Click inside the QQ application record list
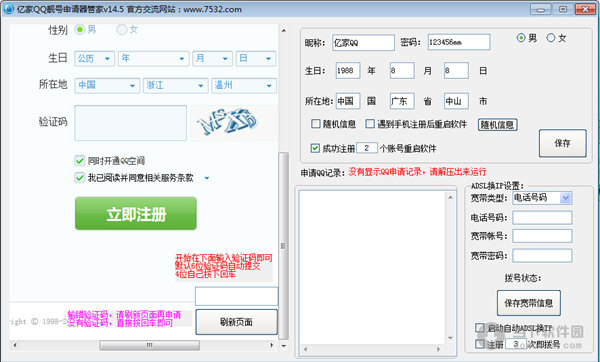The image size is (600, 362). pos(372,267)
